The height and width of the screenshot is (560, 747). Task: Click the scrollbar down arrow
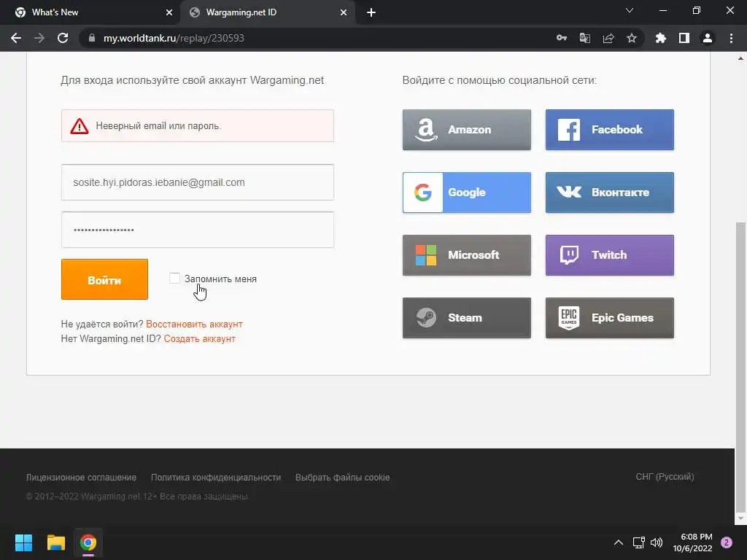click(740, 518)
